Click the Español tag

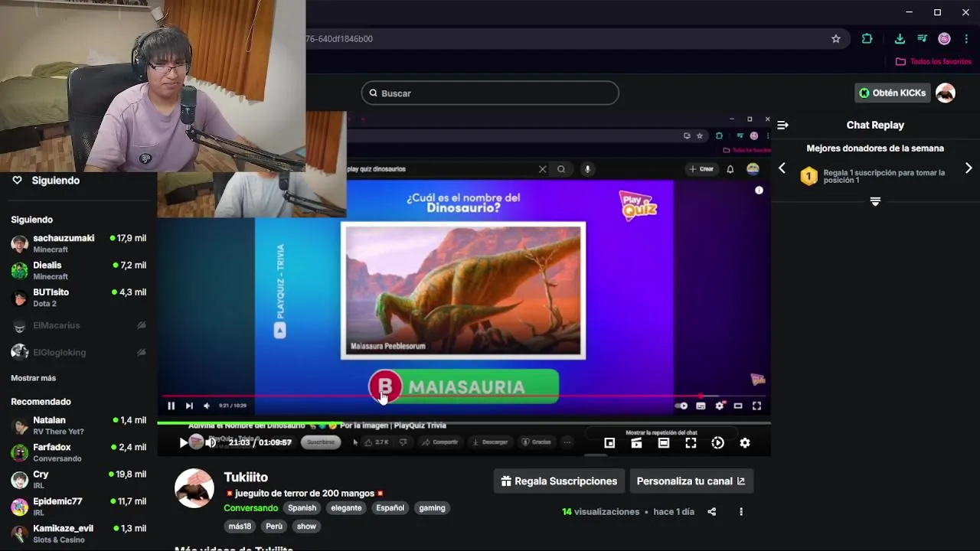390,508
